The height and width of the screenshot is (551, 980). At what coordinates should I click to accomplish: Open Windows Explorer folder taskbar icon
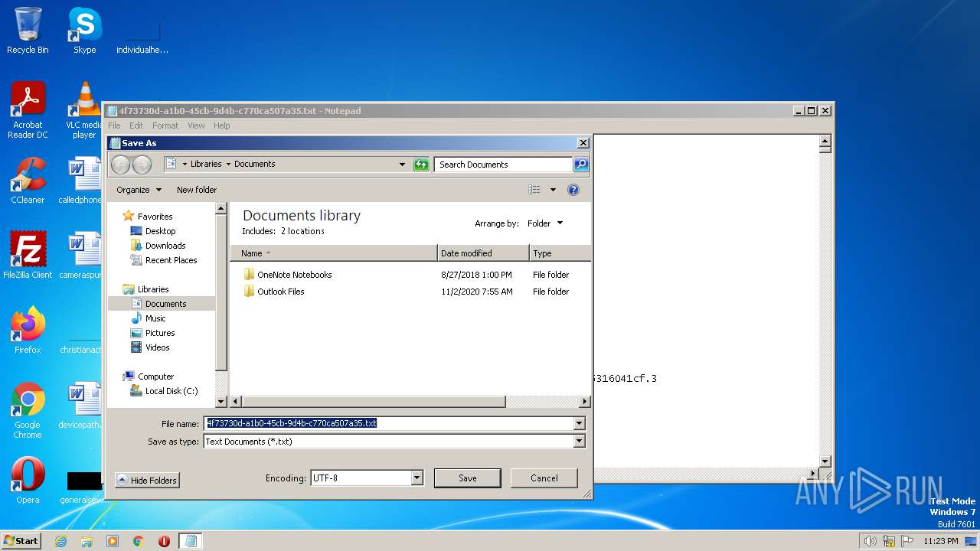[x=87, y=541]
